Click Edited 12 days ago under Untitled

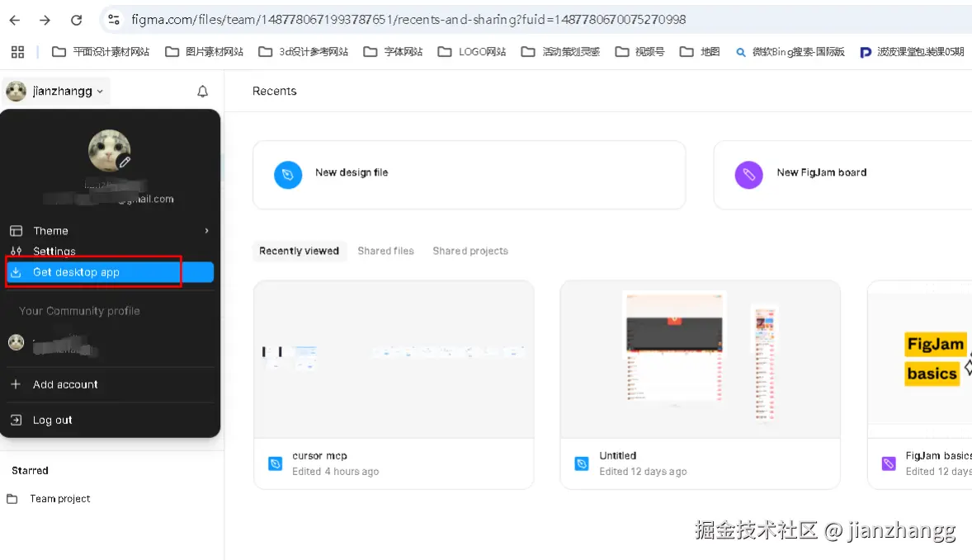[643, 472]
